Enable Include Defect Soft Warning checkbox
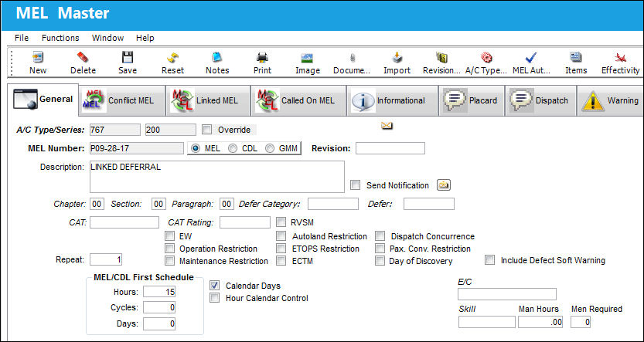644x342 pixels. pos(489,260)
